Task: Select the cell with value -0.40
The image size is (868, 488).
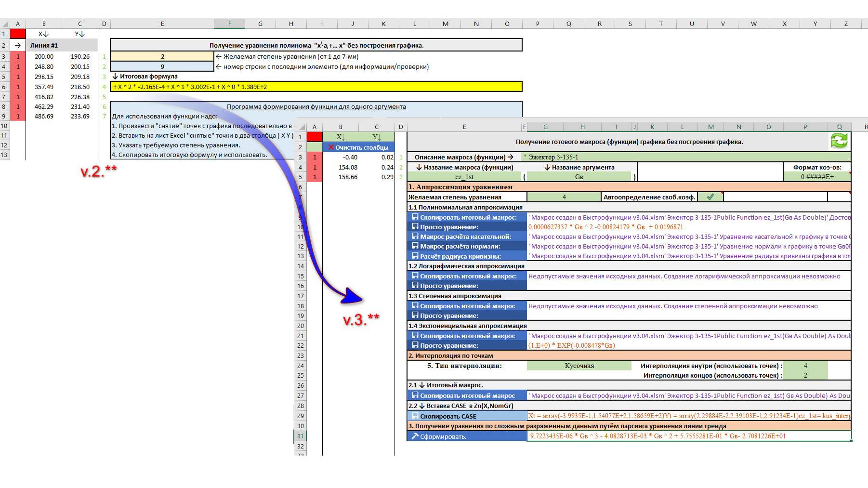Action: click(341, 157)
